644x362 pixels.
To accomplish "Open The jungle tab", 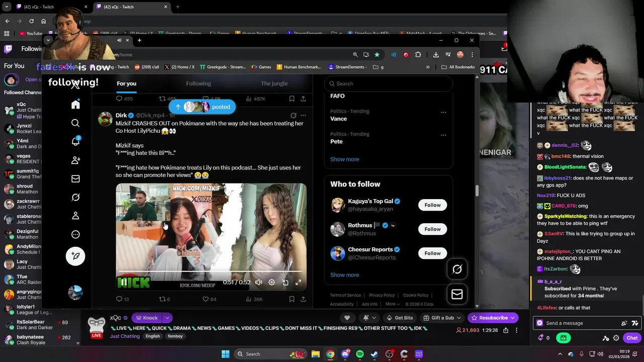I will [274, 83].
